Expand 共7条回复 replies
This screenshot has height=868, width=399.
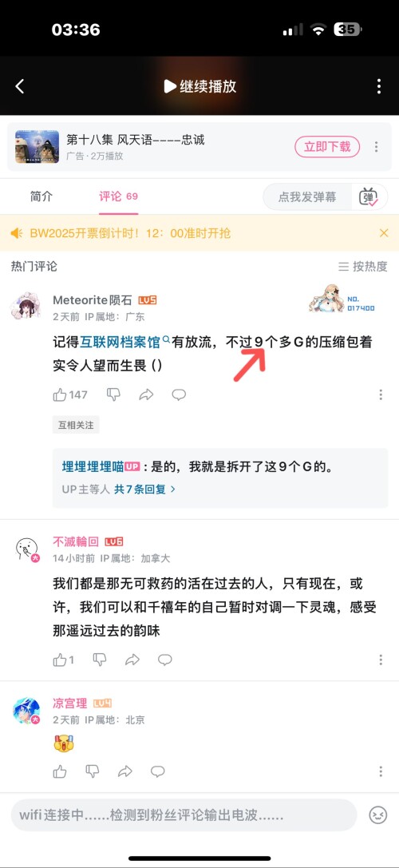tap(145, 489)
